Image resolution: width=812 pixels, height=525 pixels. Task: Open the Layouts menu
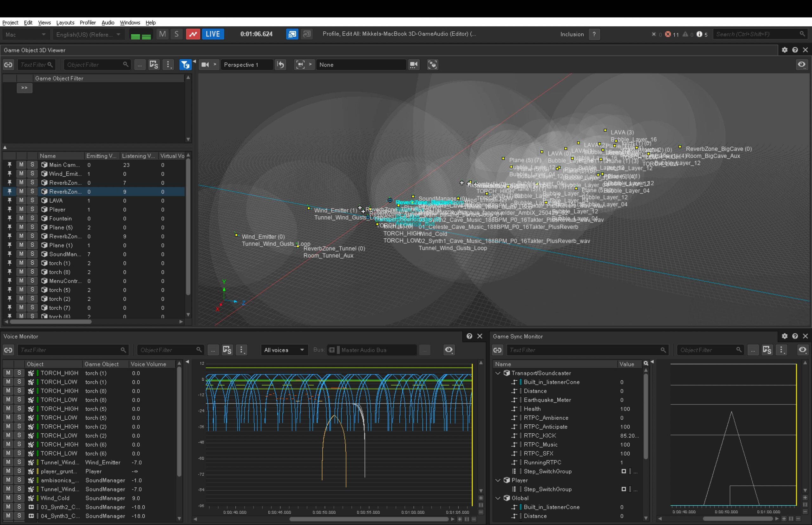pyautogui.click(x=65, y=23)
